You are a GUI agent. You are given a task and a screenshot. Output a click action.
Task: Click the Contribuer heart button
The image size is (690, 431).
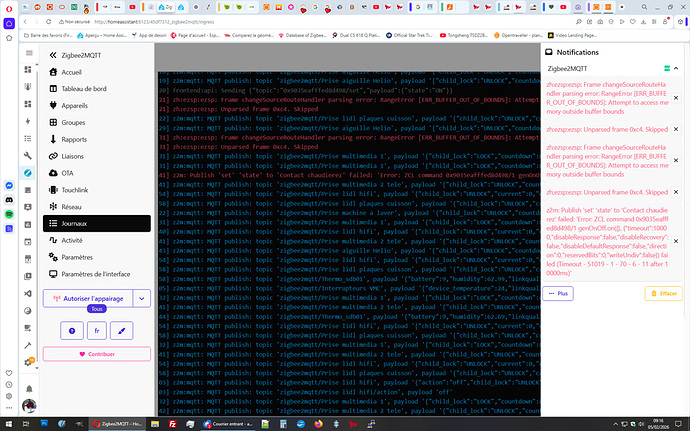coord(96,354)
